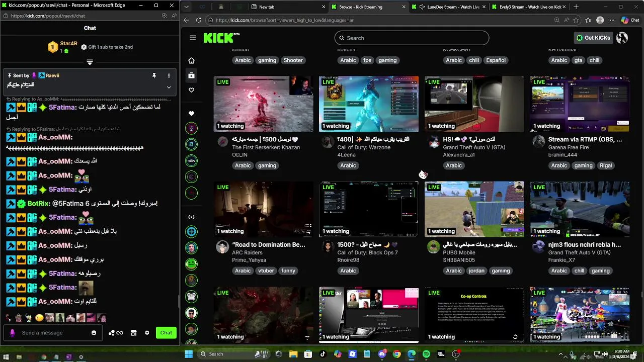Click the Raevii username in pinned message
Image resolution: width=644 pixels, height=362 pixels.
point(52,75)
